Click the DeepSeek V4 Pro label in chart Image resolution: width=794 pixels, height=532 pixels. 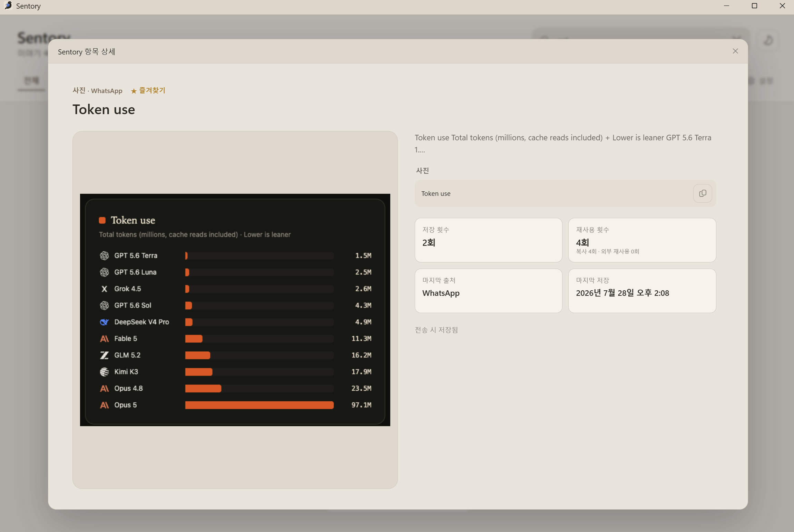coord(141,322)
